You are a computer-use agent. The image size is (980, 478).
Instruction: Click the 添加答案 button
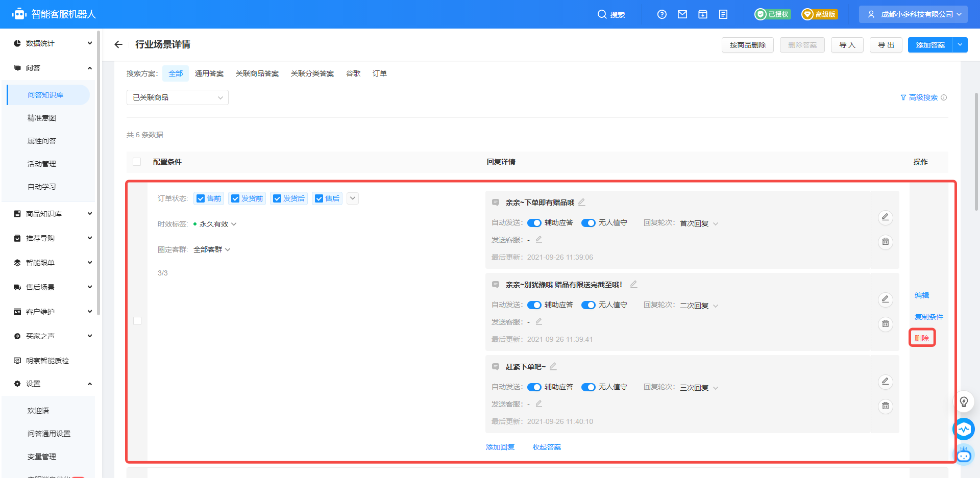930,45
